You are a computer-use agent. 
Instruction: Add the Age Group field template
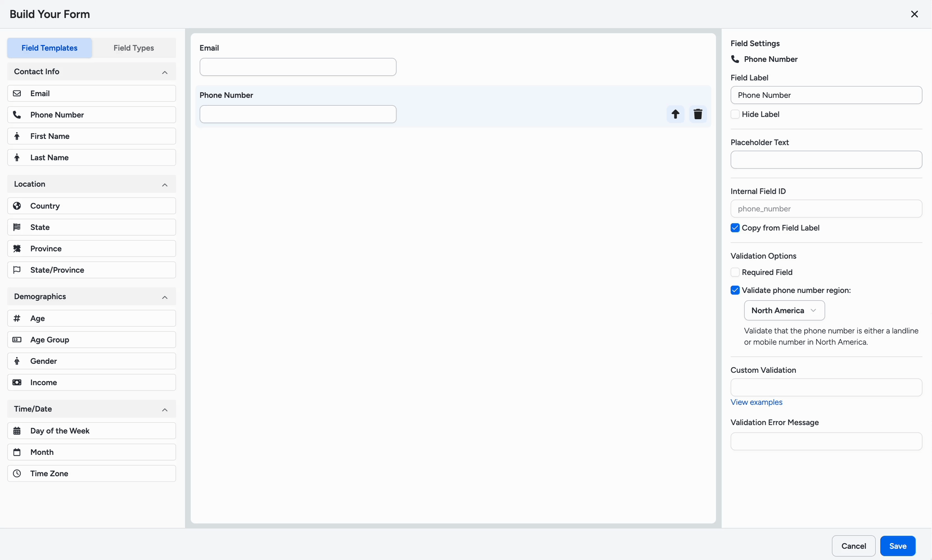coord(92,340)
